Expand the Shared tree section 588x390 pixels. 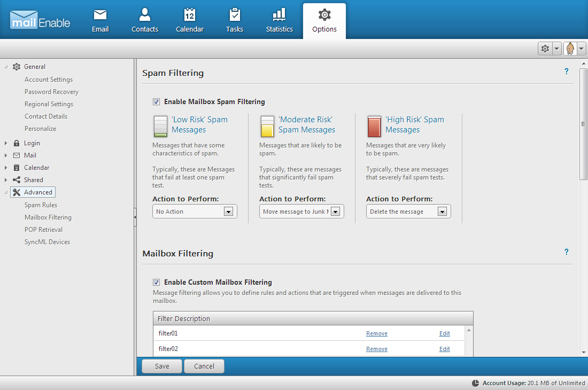6,180
